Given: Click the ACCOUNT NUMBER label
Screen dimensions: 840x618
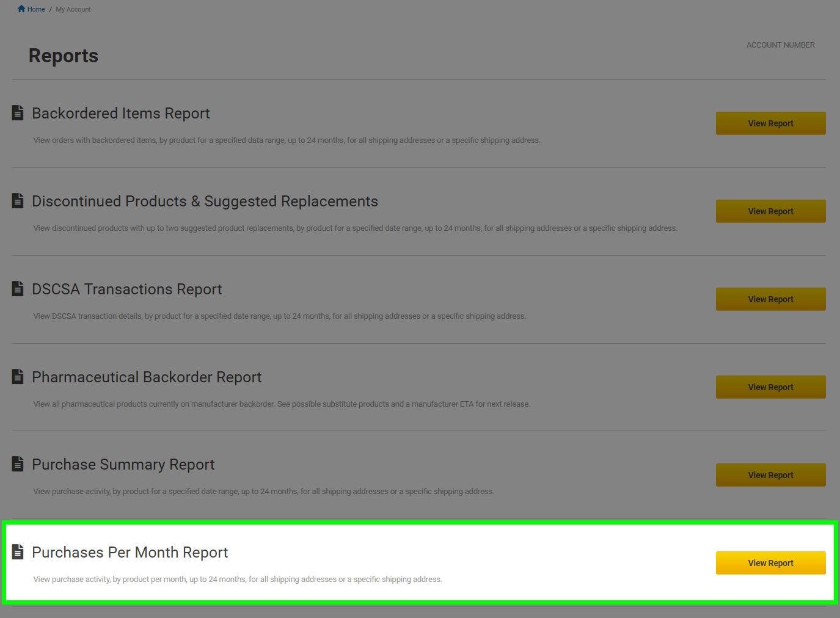Looking at the screenshot, I should [780, 45].
